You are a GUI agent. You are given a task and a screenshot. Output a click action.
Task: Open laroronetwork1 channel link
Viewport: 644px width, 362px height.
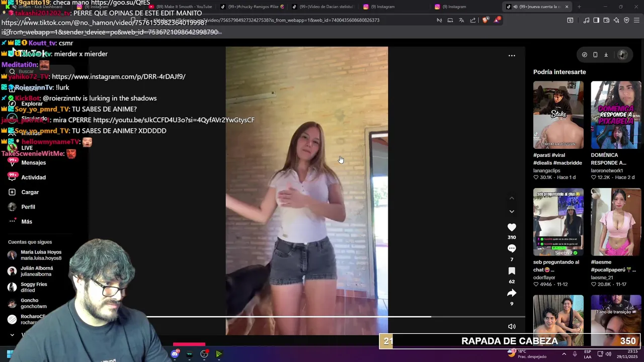point(607,170)
